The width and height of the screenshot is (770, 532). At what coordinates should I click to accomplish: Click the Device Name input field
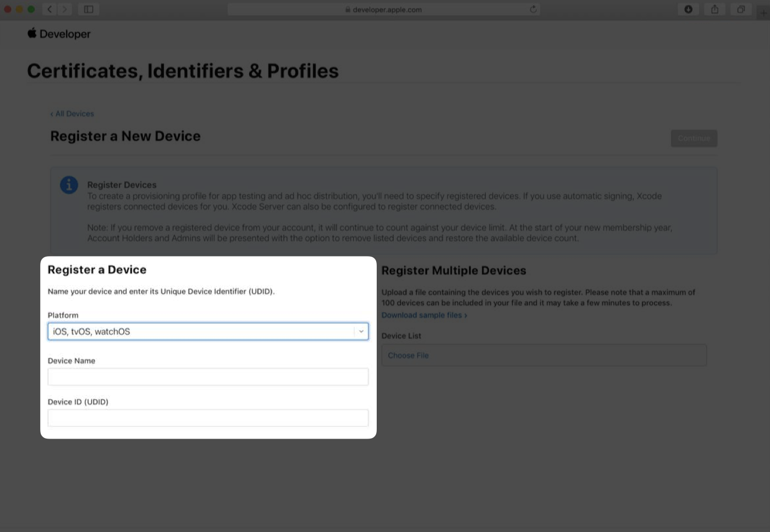click(208, 377)
